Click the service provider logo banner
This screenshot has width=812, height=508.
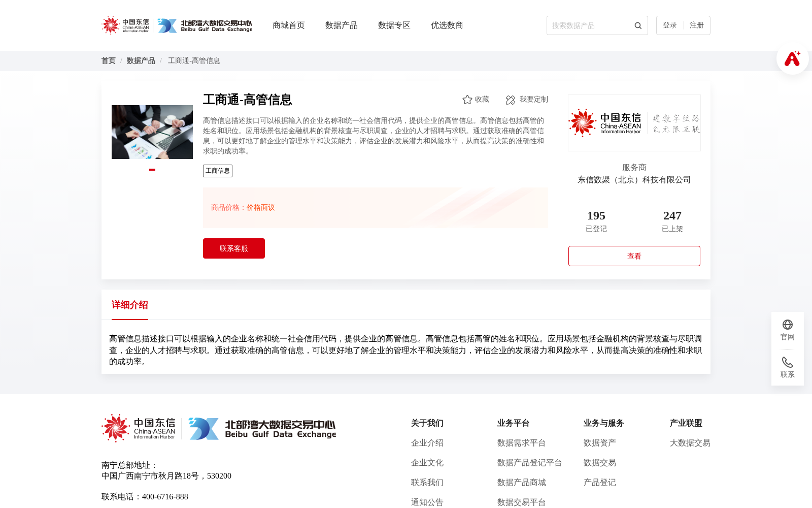[634, 123]
